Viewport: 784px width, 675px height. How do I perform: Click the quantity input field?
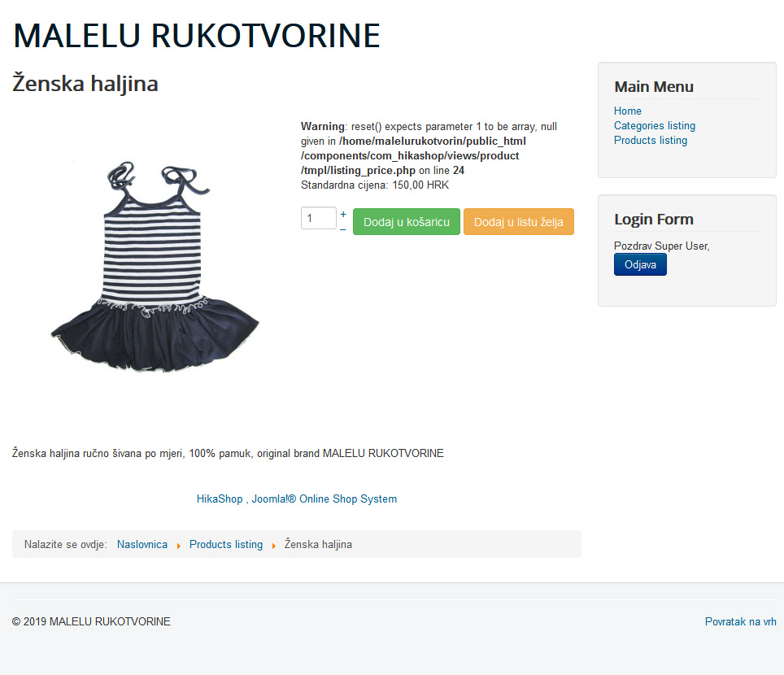[x=319, y=218]
